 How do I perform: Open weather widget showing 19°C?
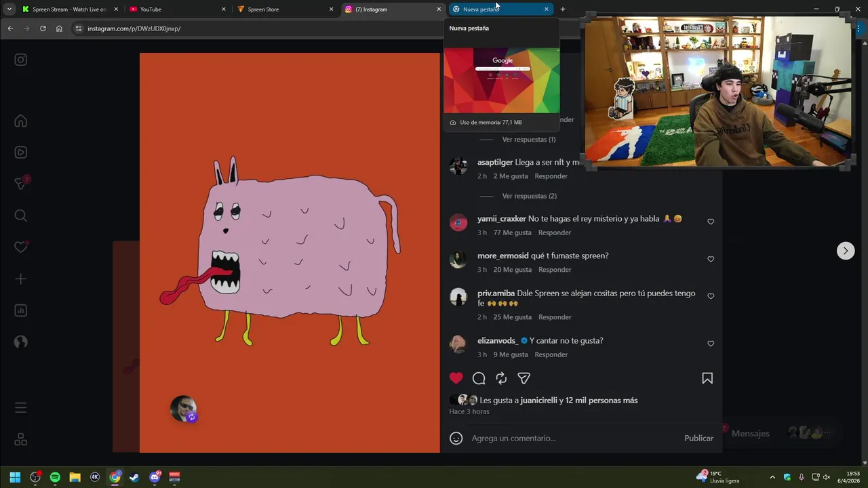coord(718,477)
